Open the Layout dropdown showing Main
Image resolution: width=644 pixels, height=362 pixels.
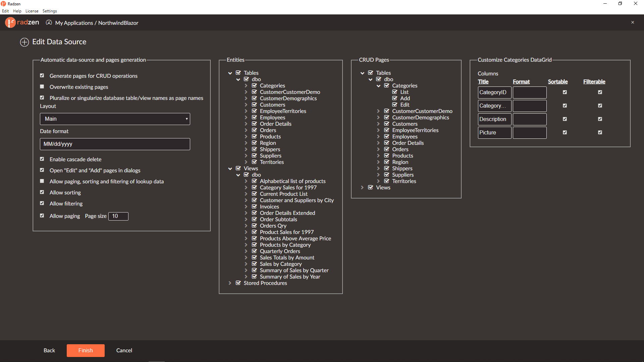[x=115, y=119]
